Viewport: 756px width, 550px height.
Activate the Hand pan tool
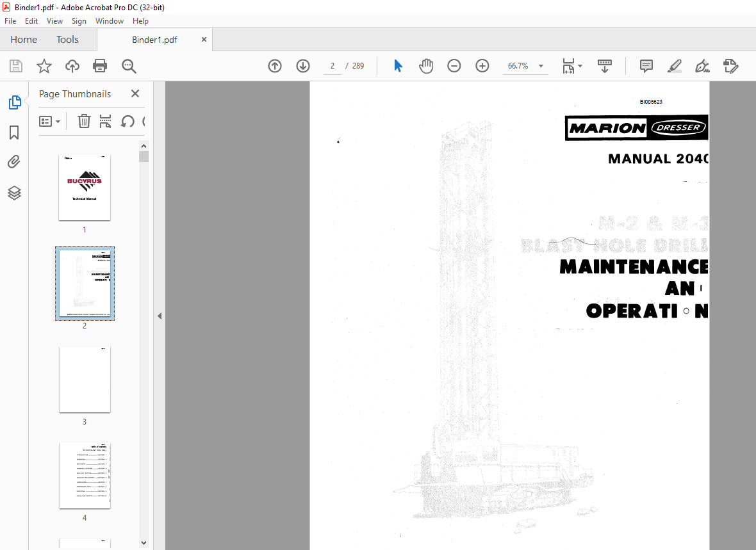tap(426, 66)
